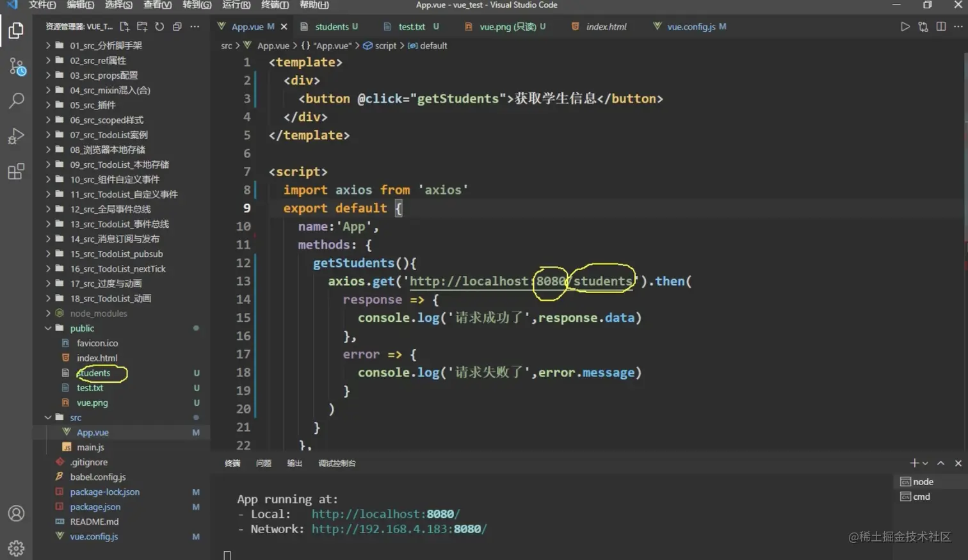
Task: Add a new terminal with plus icon
Action: coord(914,463)
